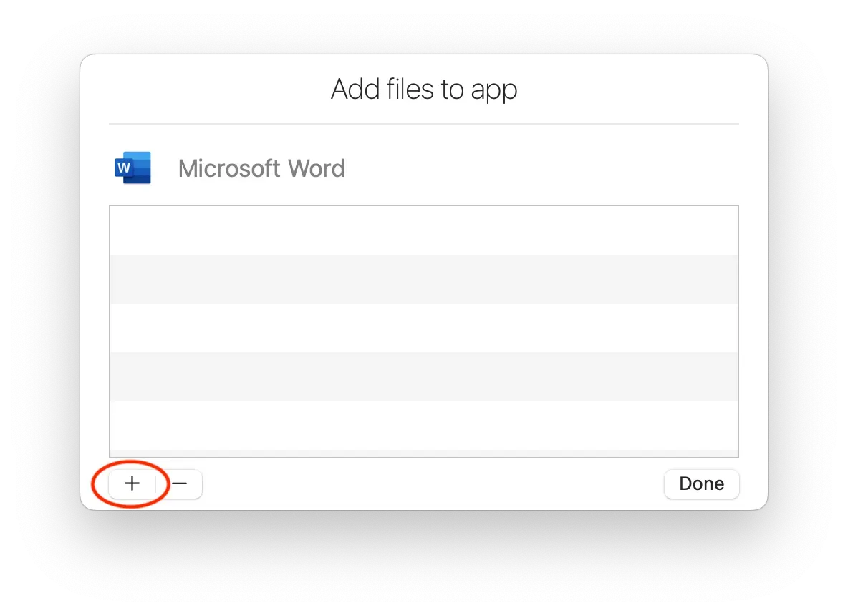Screen dimensions: 848x616
Task: Click inside the empty file list area
Action: [x=423, y=331]
